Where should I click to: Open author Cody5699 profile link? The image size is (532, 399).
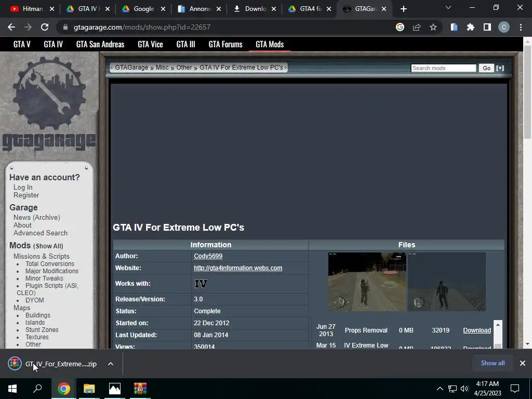click(x=208, y=256)
